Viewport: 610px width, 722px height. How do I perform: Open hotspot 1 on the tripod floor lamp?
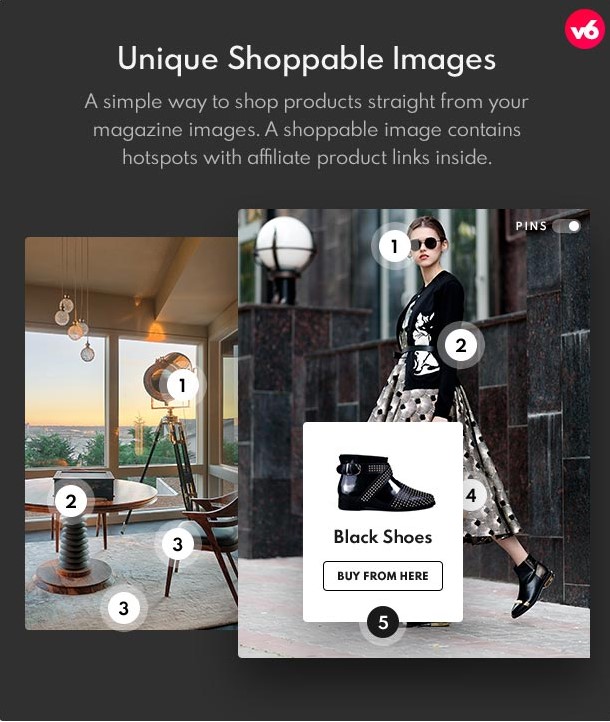tap(182, 385)
